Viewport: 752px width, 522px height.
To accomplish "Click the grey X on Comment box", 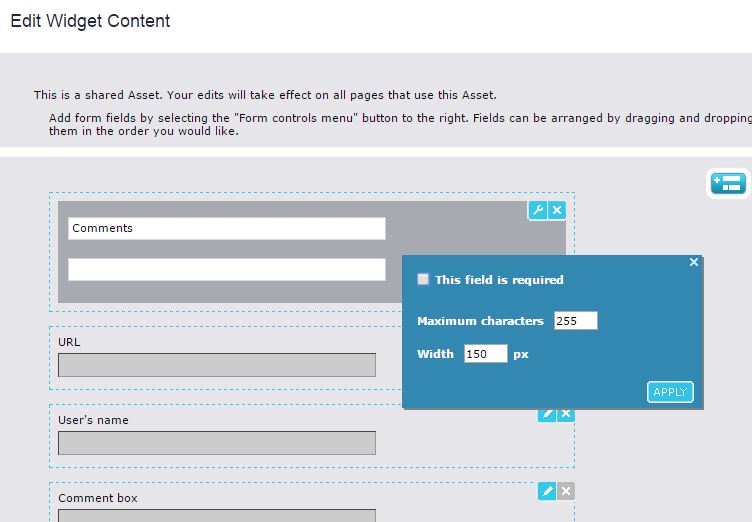I will point(566,491).
